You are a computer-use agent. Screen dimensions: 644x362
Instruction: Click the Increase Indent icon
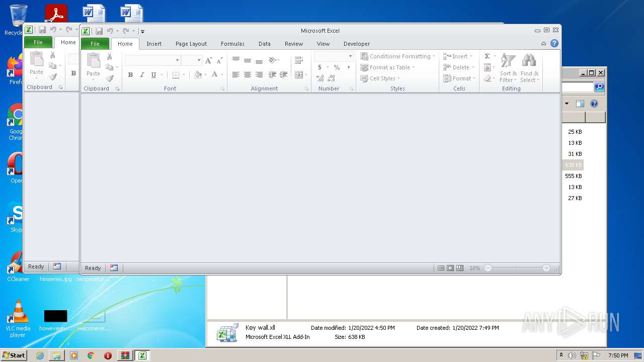click(x=284, y=75)
